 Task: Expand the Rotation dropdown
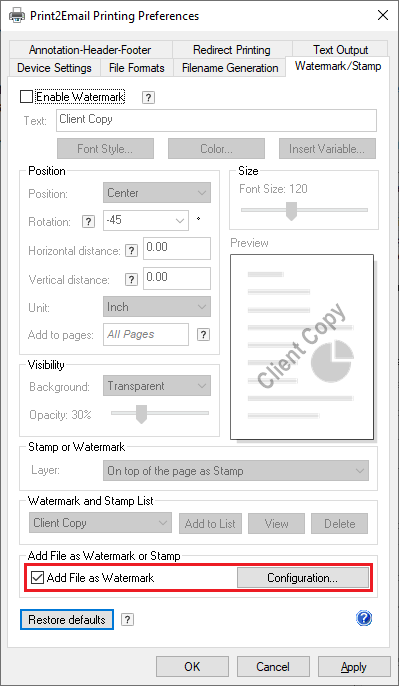(146, 220)
